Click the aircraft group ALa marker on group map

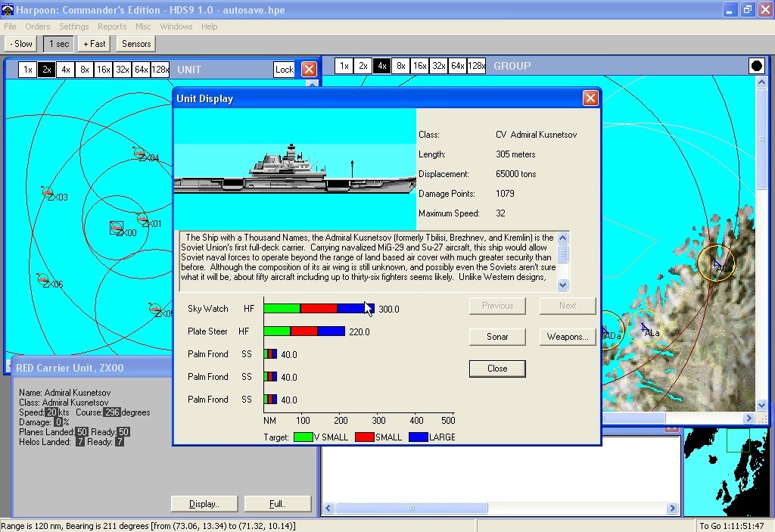[645, 328]
